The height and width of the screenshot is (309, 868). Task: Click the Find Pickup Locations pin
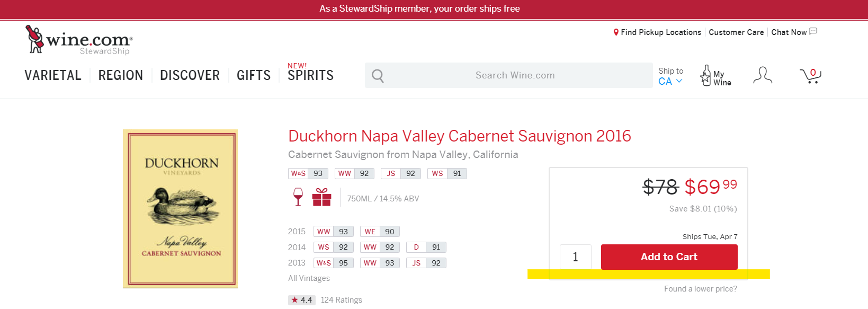click(x=616, y=32)
